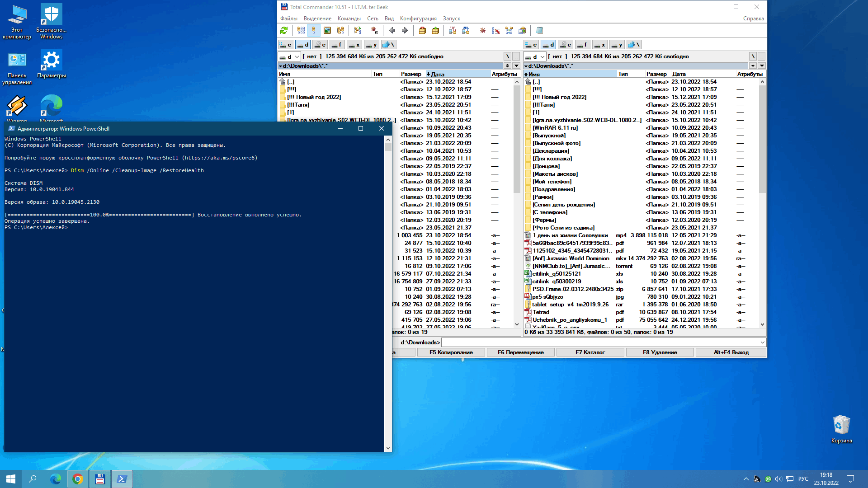Image resolution: width=868 pixels, height=488 pixels.
Task: Go back using the left arrow toolbar icon
Action: [392, 30]
